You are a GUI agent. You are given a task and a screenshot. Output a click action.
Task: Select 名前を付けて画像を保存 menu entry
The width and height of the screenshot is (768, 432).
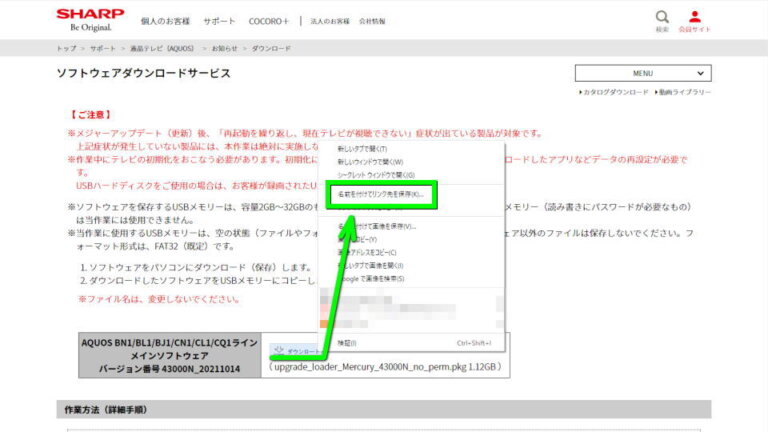pyautogui.click(x=380, y=226)
